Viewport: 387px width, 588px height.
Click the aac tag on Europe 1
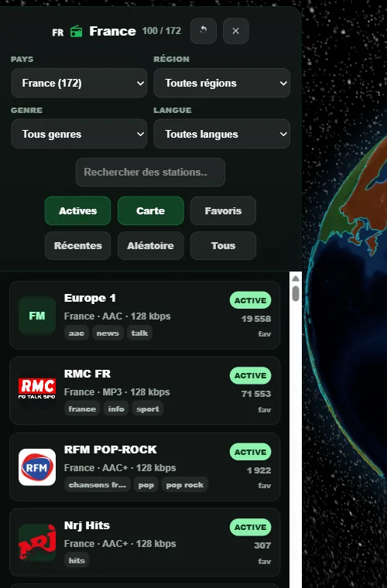pos(77,333)
